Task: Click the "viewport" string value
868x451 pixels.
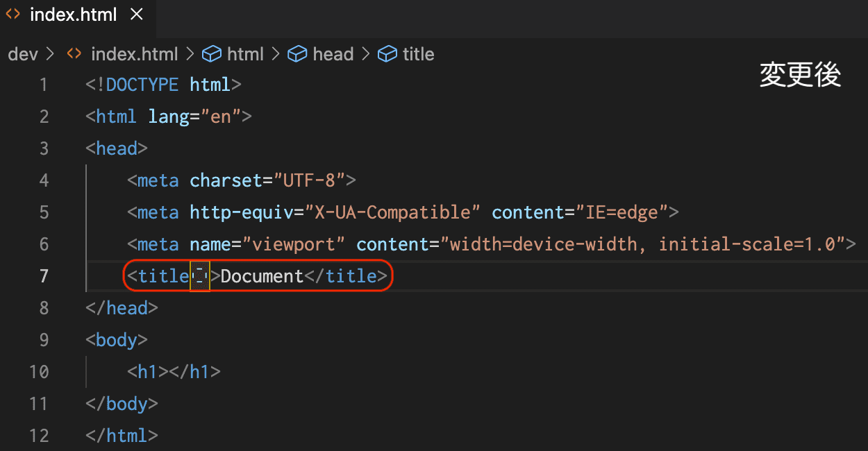Action: click(294, 244)
